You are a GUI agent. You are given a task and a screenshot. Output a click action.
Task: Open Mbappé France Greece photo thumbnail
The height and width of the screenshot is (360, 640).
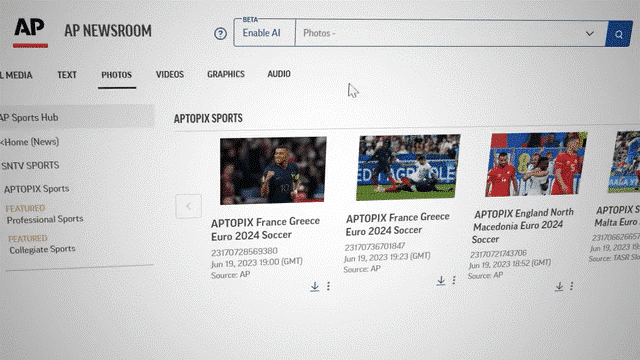273,170
